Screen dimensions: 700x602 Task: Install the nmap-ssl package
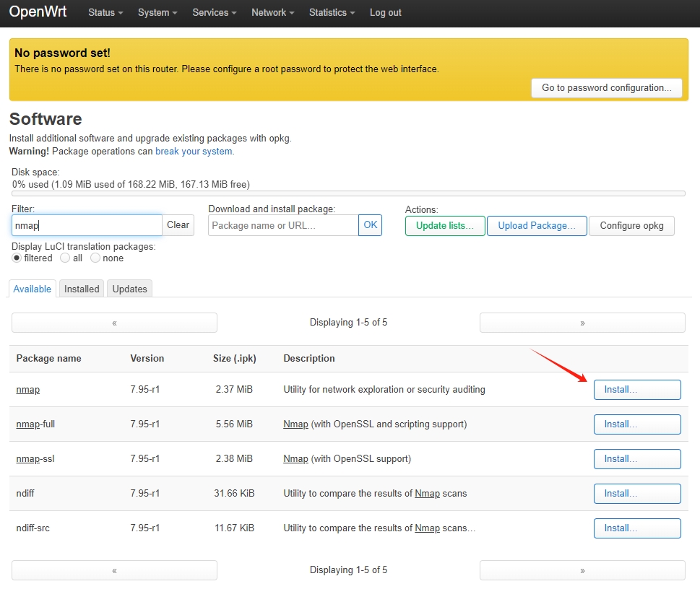point(637,459)
